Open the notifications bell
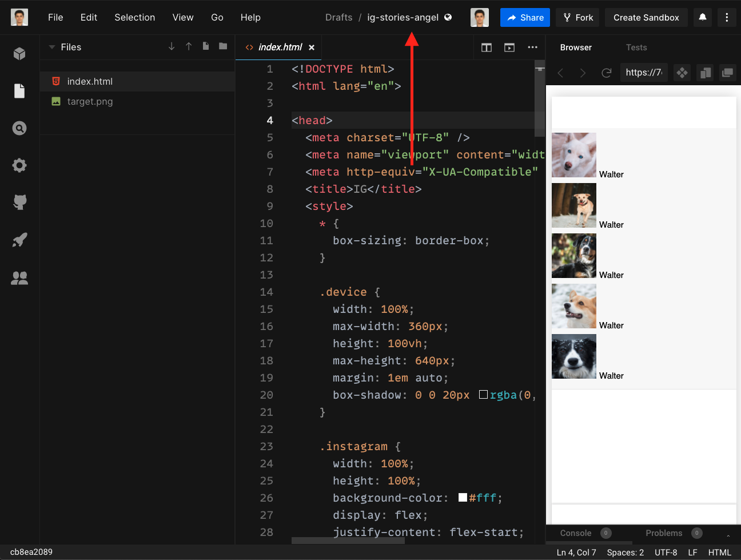 pos(703,17)
